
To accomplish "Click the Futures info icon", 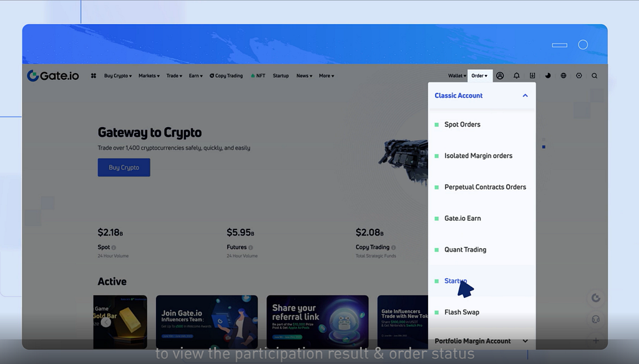I will (251, 247).
